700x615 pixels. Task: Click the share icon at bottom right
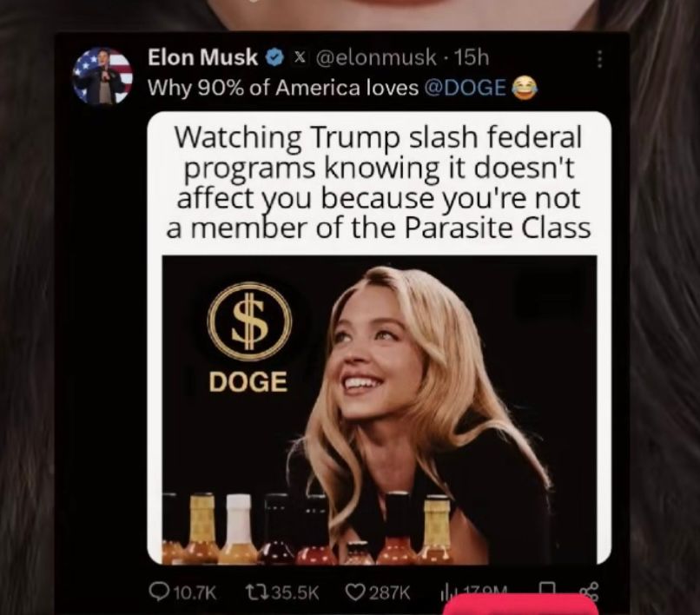(x=588, y=590)
